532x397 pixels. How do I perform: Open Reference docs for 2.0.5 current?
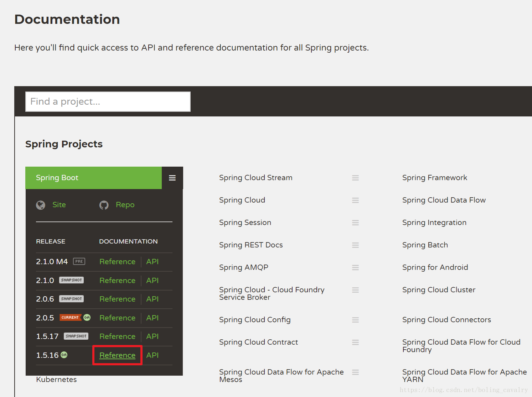117,318
